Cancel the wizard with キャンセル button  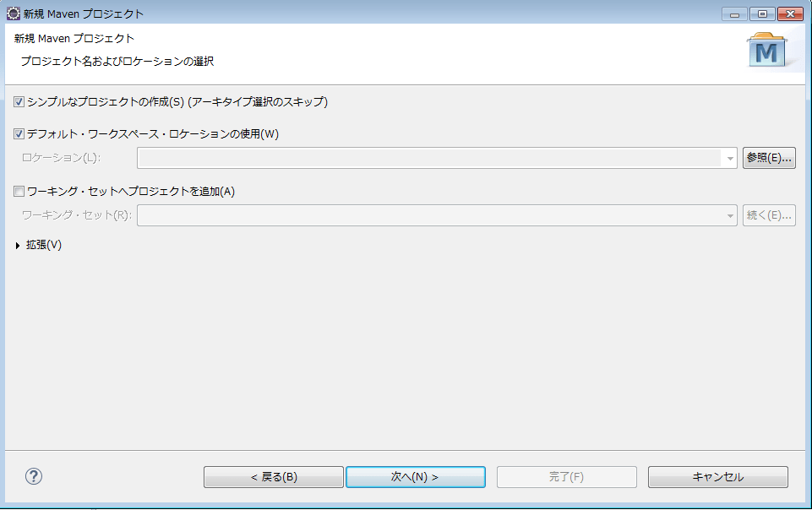(x=717, y=477)
